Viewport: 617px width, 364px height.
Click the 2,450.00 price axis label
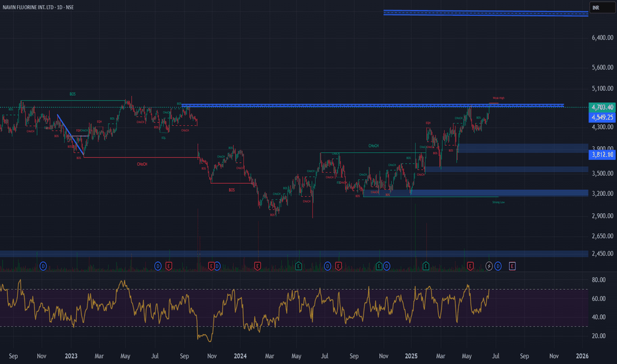click(602, 254)
